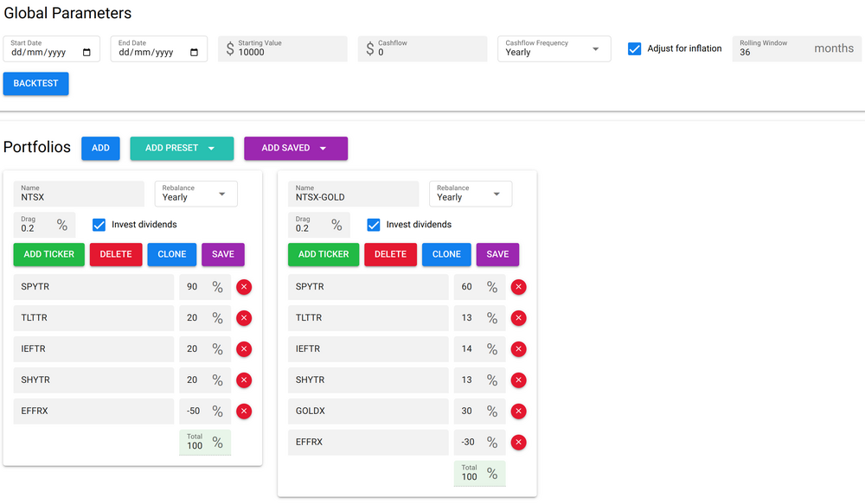Open the Start Date calendar picker

[x=86, y=53]
